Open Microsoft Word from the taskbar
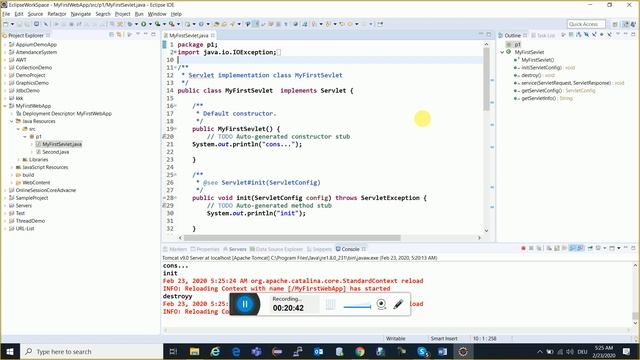640x360 pixels. (x=442, y=351)
